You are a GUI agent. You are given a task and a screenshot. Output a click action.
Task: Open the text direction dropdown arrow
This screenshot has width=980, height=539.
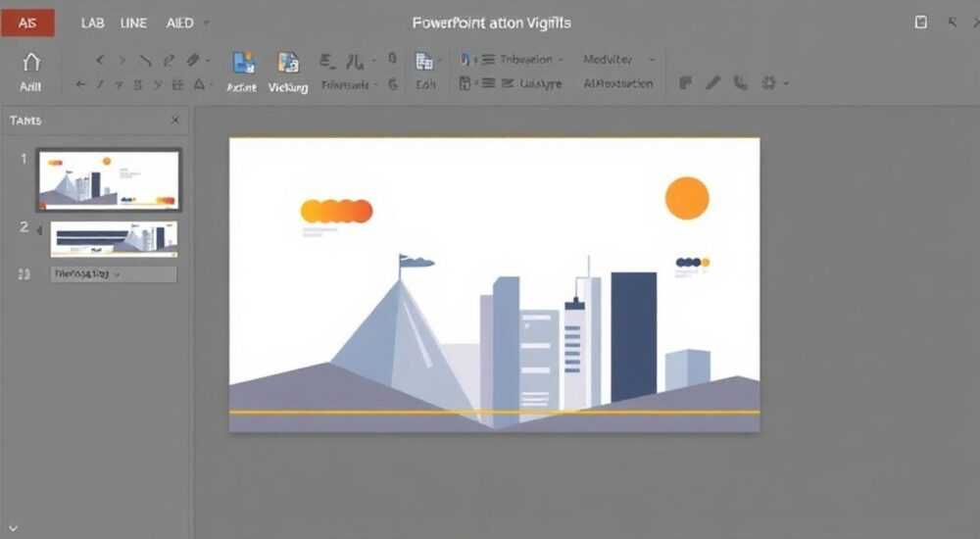pyautogui.click(x=373, y=61)
